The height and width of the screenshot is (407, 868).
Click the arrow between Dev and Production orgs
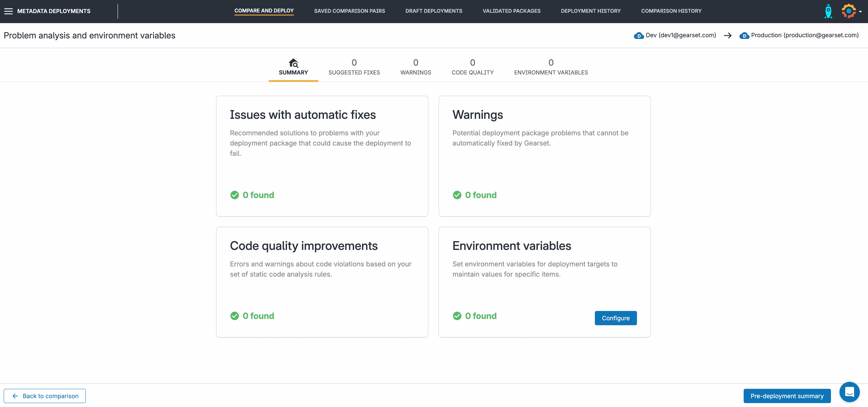pos(728,35)
